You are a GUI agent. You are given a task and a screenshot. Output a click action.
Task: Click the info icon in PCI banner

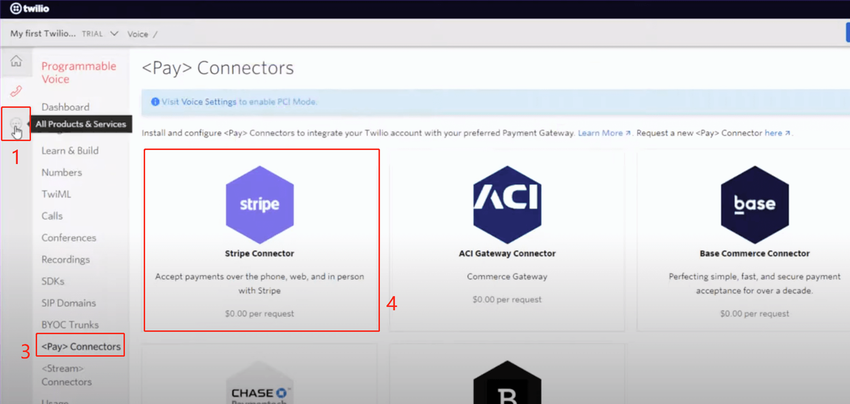(155, 101)
